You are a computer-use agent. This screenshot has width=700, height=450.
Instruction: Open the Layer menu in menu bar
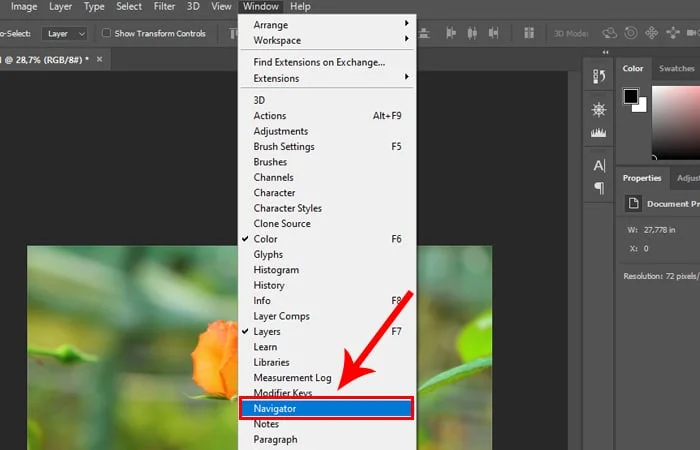(x=60, y=7)
